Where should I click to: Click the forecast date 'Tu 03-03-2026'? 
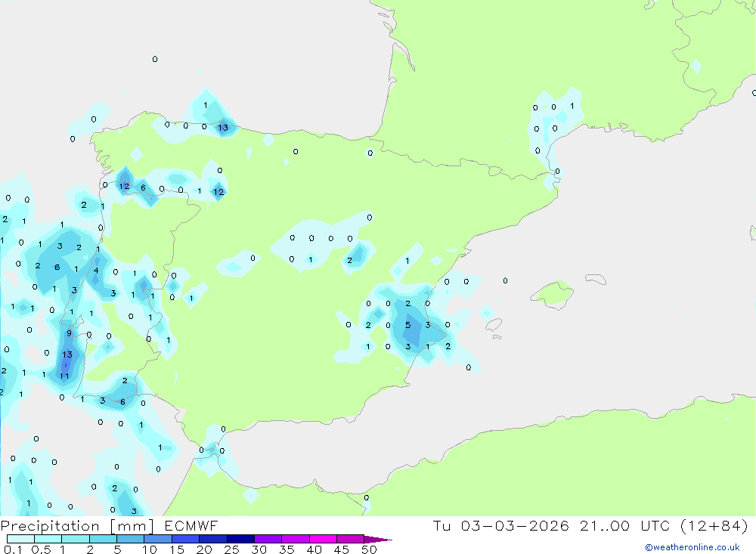click(500, 525)
